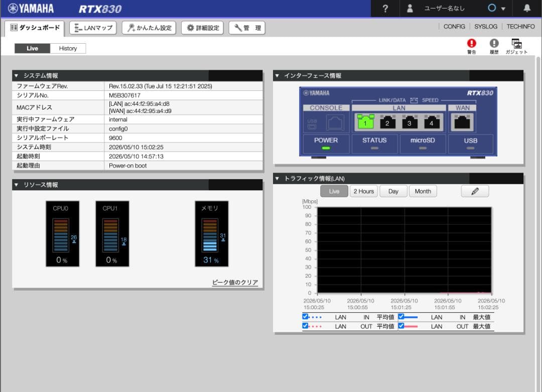Select the Day traffic range

[393, 191]
